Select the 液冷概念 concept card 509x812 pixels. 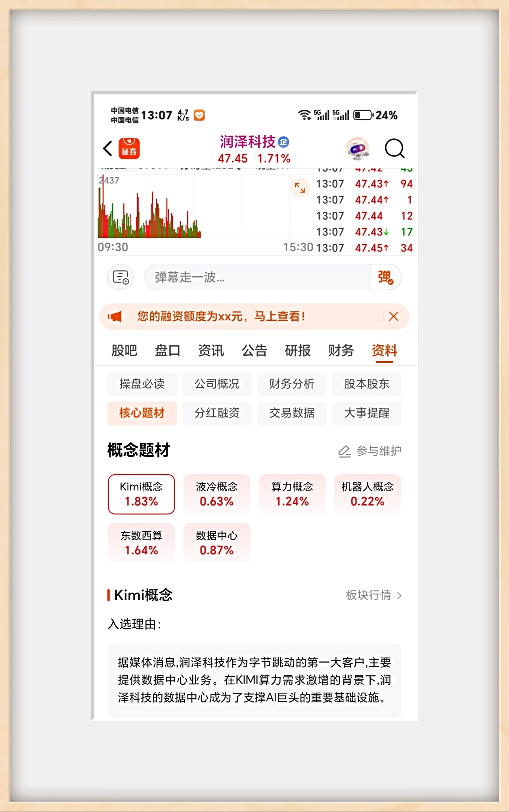pos(217,494)
